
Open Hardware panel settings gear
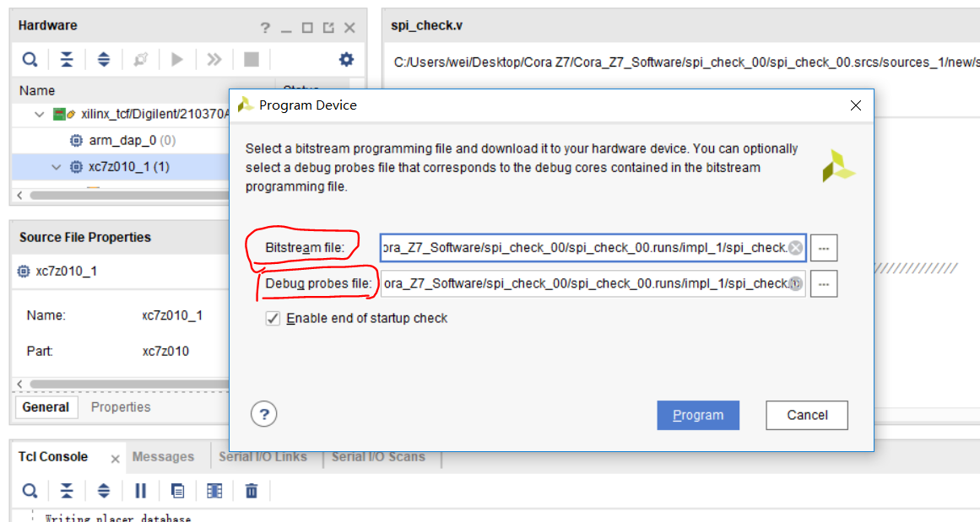[x=345, y=58]
